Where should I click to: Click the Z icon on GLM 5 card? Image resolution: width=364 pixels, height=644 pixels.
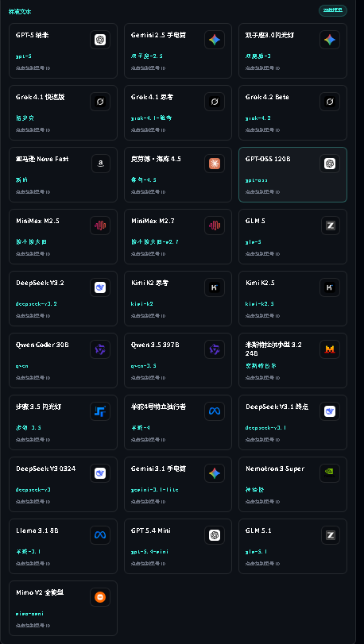click(x=331, y=226)
